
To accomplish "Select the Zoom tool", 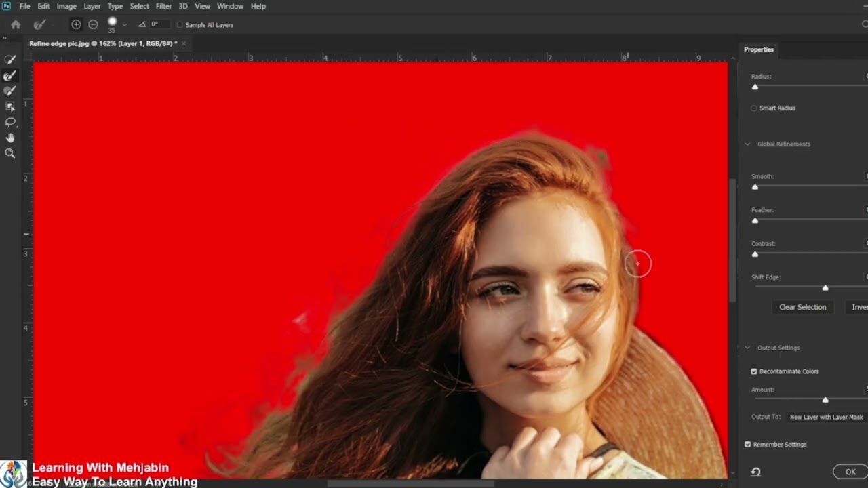I will click(10, 154).
